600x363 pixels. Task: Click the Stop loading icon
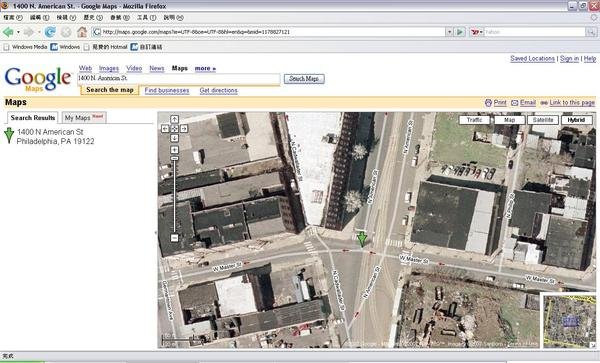(x=66, y=32)
